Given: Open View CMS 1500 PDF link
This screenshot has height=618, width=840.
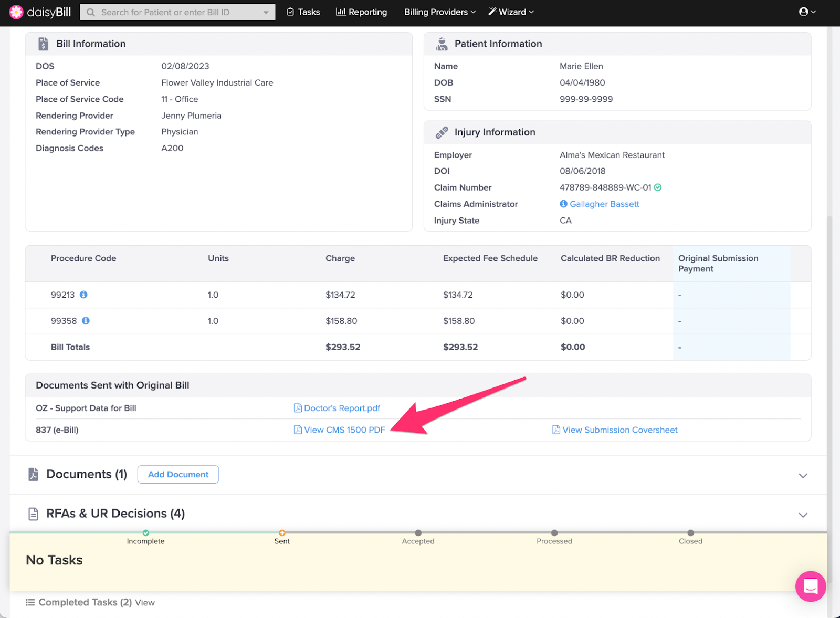Looking at the screenshot, I should (x=344, y=430).
